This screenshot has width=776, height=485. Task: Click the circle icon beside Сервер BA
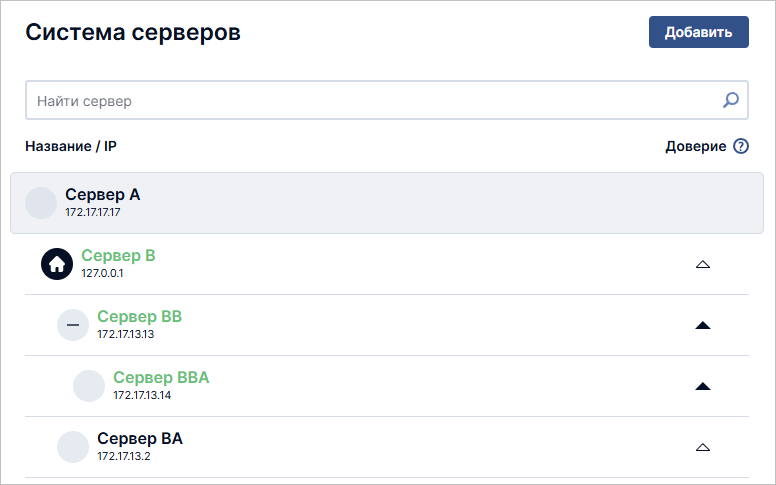click(73, 447)
